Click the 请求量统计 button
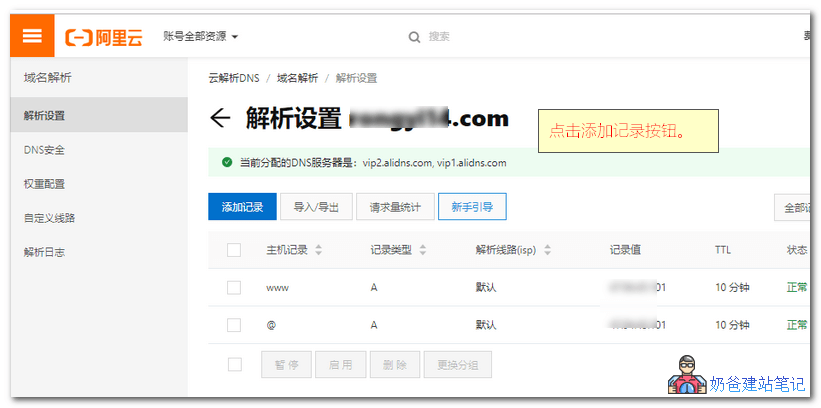Viewport: 821px width, 408px height. click(x=395, y=207)
